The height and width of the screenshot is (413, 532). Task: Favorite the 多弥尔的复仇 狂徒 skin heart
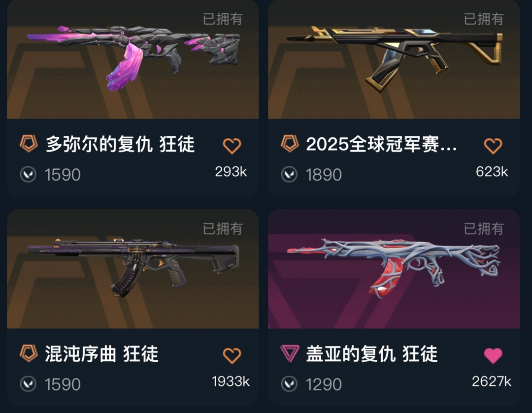point(232,146)
